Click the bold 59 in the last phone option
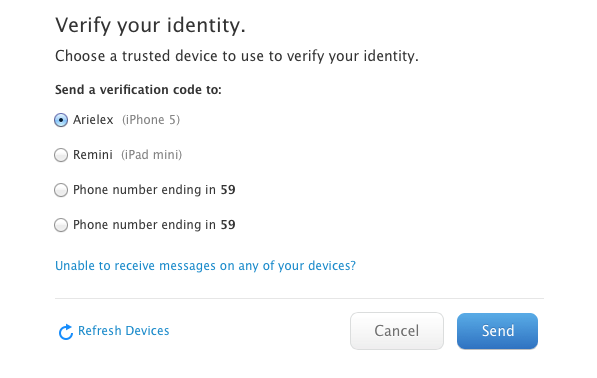The height and width of the screenshot is (378, 597). 228,225
